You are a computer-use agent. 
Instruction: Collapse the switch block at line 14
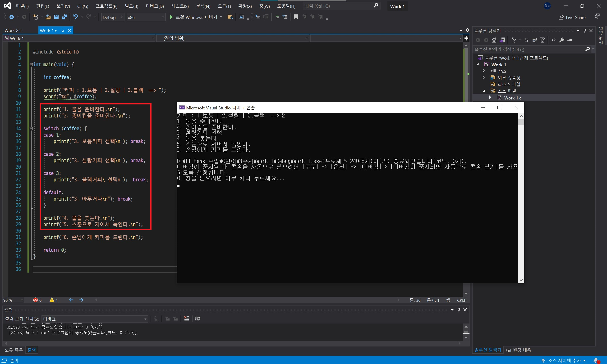click(31, 129)
